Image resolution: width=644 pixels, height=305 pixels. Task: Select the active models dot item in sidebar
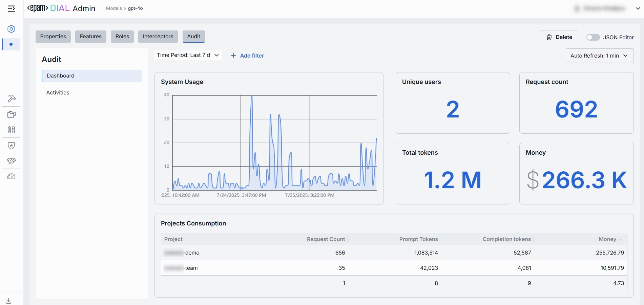coord(11,44)
